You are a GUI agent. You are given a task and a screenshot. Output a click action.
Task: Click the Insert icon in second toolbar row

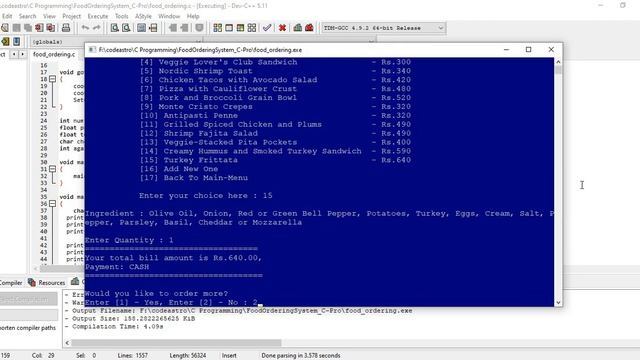click(x=5, y=42)
